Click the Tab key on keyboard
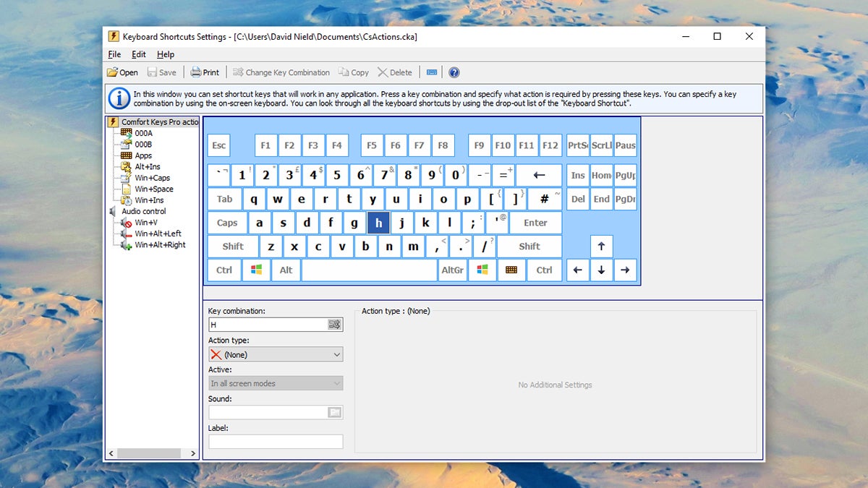This screenshot has width=868, height=488. (x=225, y=199)
